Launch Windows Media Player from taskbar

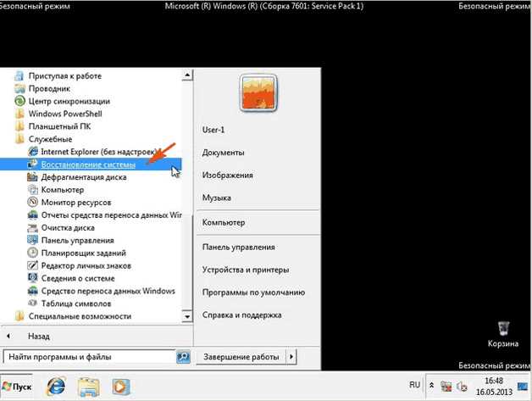coord(121,387)
